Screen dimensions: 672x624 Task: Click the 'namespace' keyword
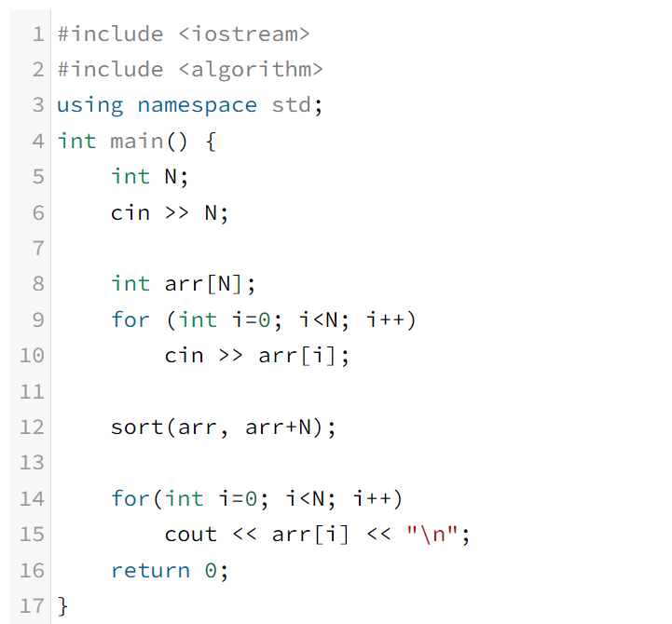pyautogui.click(x=198, y=106)
